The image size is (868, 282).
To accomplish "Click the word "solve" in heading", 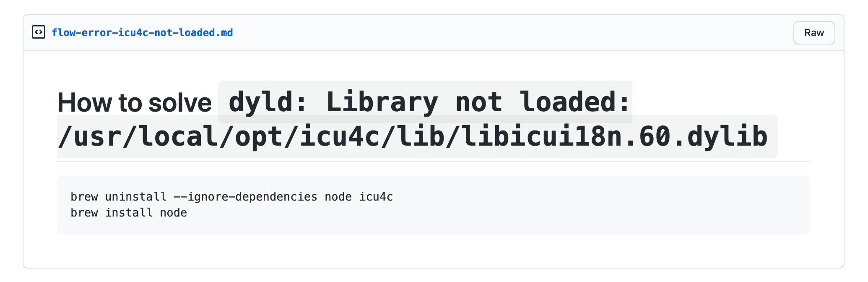I will (180, 103).
